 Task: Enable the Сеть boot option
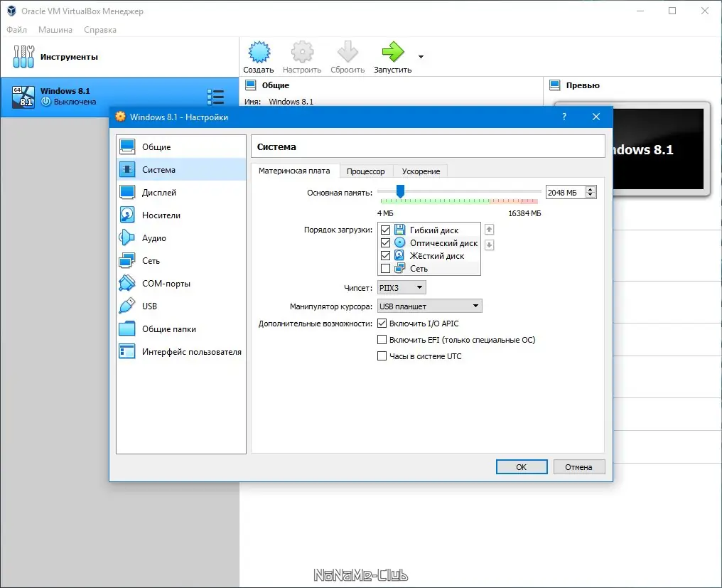pos(385,268)
